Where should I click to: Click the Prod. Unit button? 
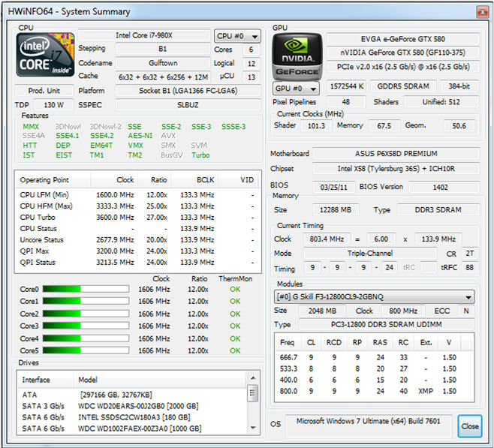point(46,91)
